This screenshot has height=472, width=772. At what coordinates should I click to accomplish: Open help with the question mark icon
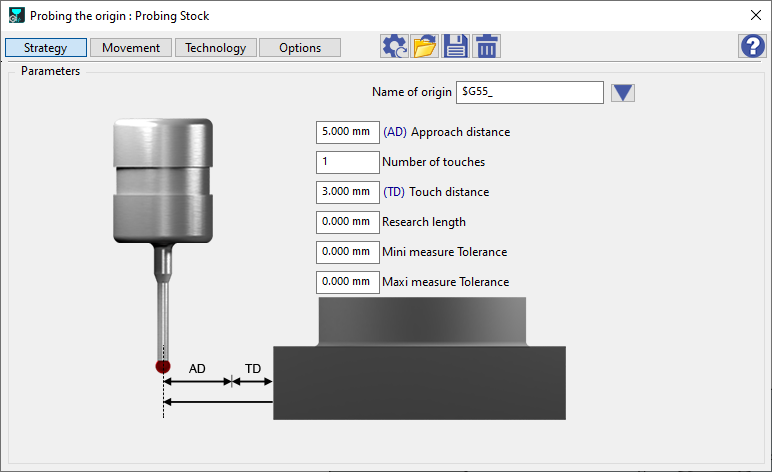pyautogui.click(x=752, y=46)
